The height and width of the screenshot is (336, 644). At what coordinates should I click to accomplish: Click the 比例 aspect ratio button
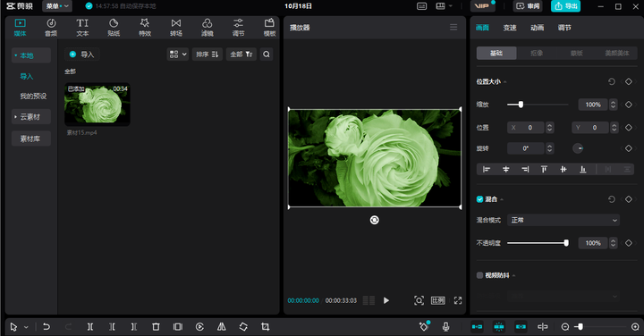tap(437, 300)
